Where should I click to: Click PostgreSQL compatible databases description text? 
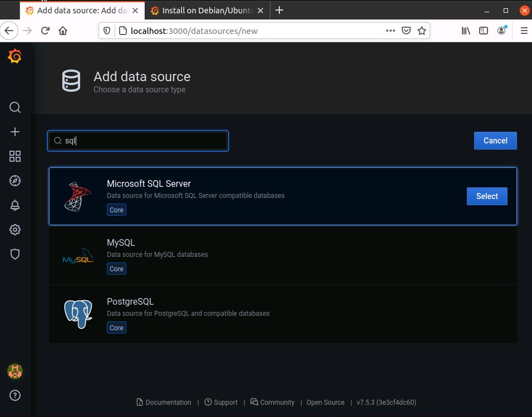[x=188, y=314]
